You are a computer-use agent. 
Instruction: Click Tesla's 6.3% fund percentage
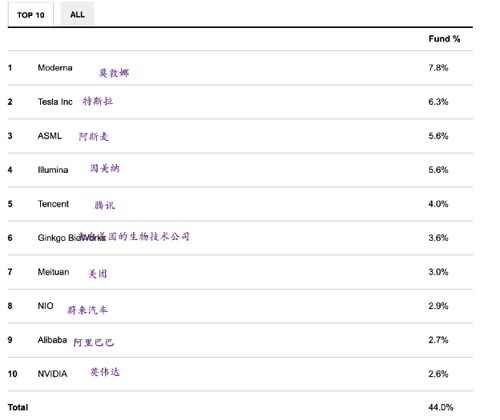438,102
